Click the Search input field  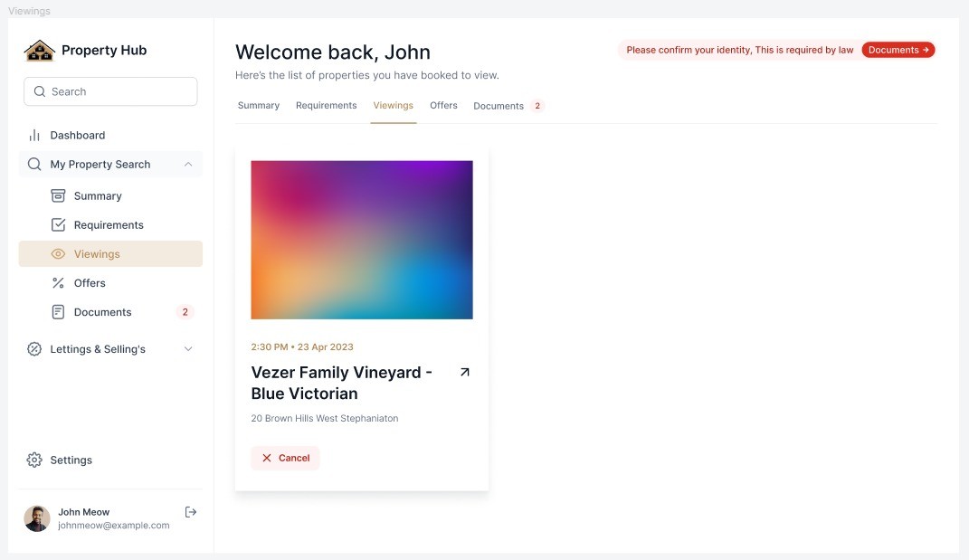[110, 91]
